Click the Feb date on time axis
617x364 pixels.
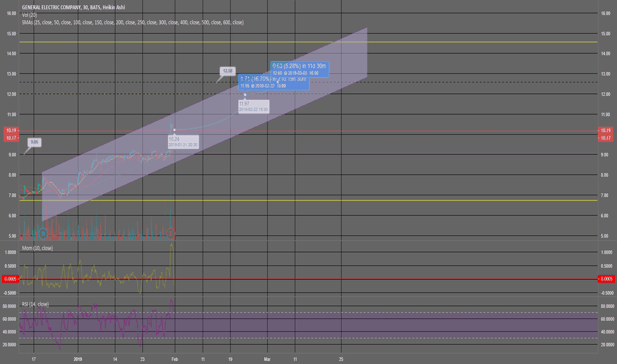point(175,359)
